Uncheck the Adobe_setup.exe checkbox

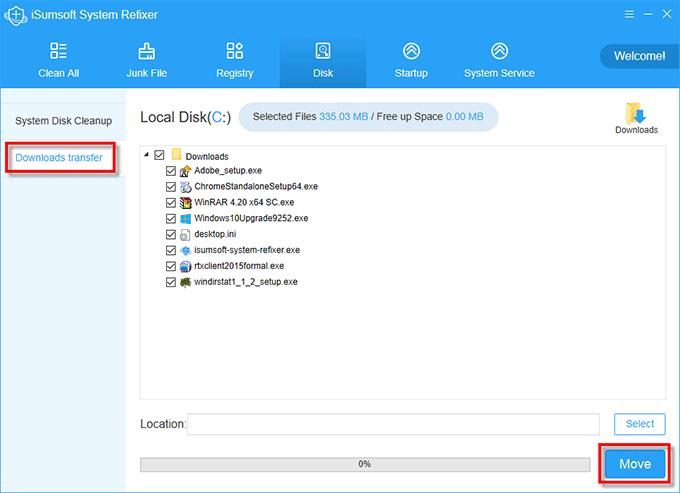click(171, 171)
